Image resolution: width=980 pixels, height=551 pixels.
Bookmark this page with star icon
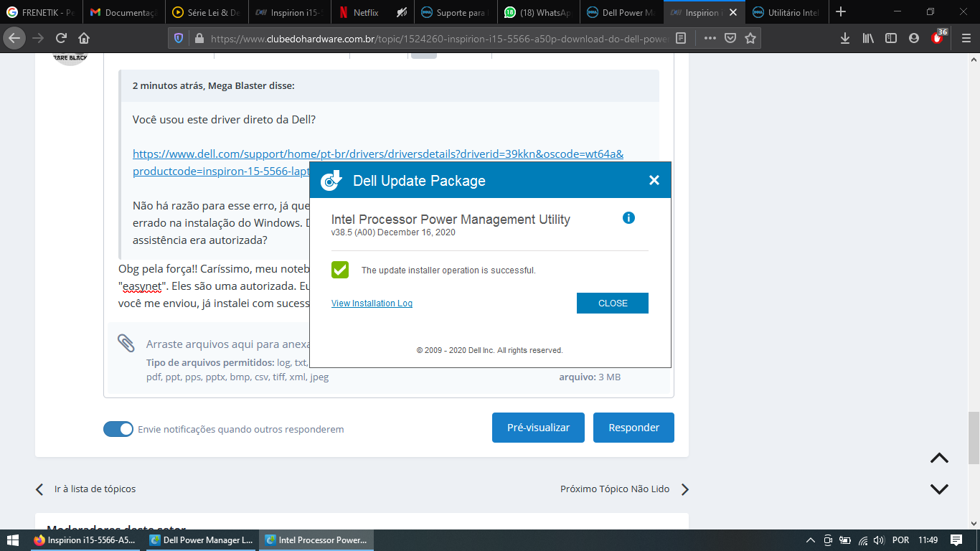pos(750,38)
